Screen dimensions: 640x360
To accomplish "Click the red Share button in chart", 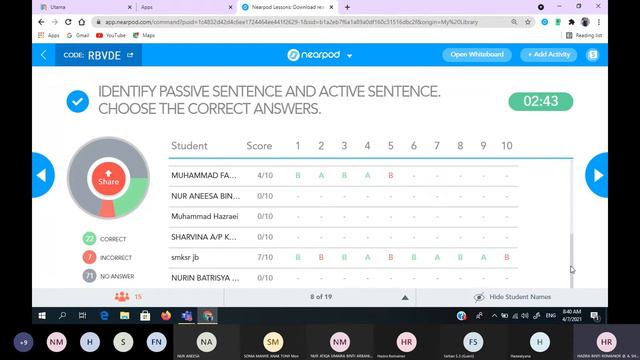I will (x=108, y=178).
